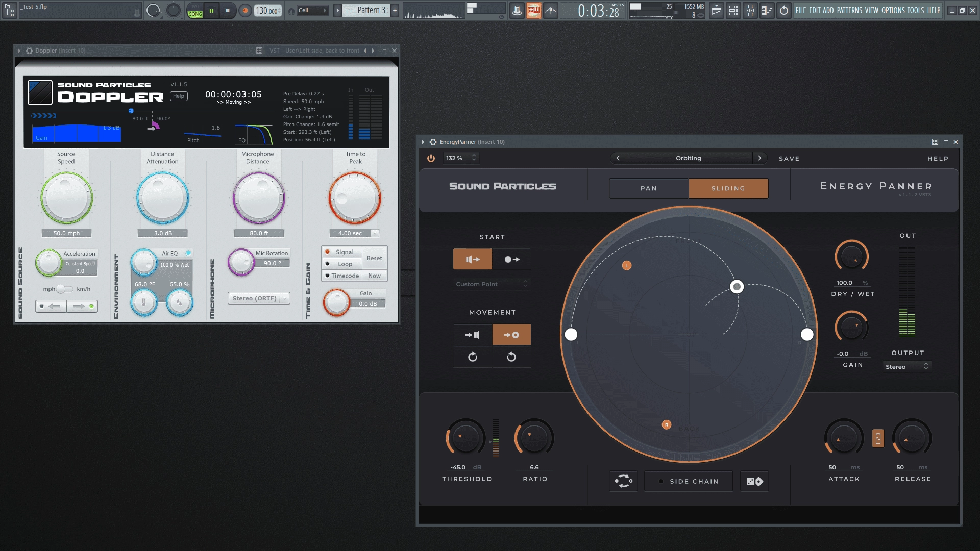This screenshot has height=551, width=980.
Task: Switch to the SLIDING tab
Action: pyautogui.click(x=728, y=188)
